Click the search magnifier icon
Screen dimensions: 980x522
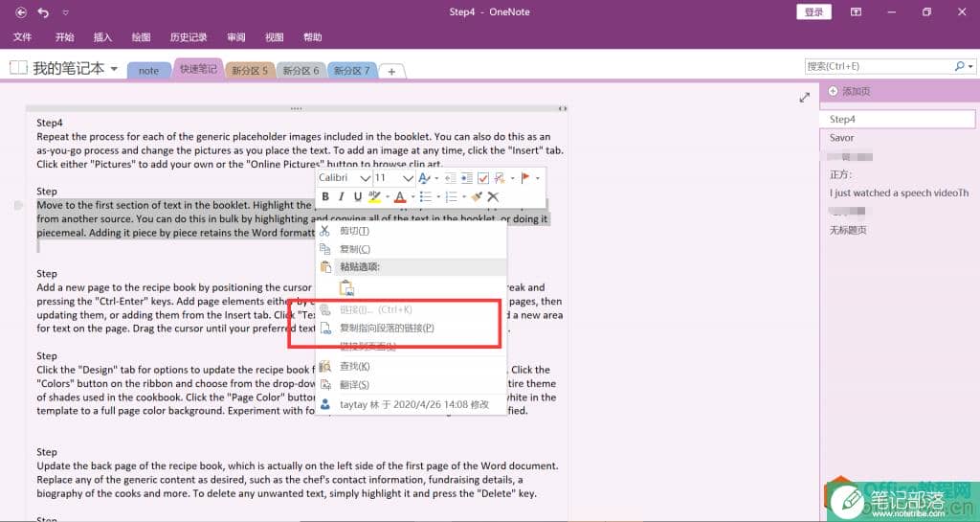[x=959, y=66]
